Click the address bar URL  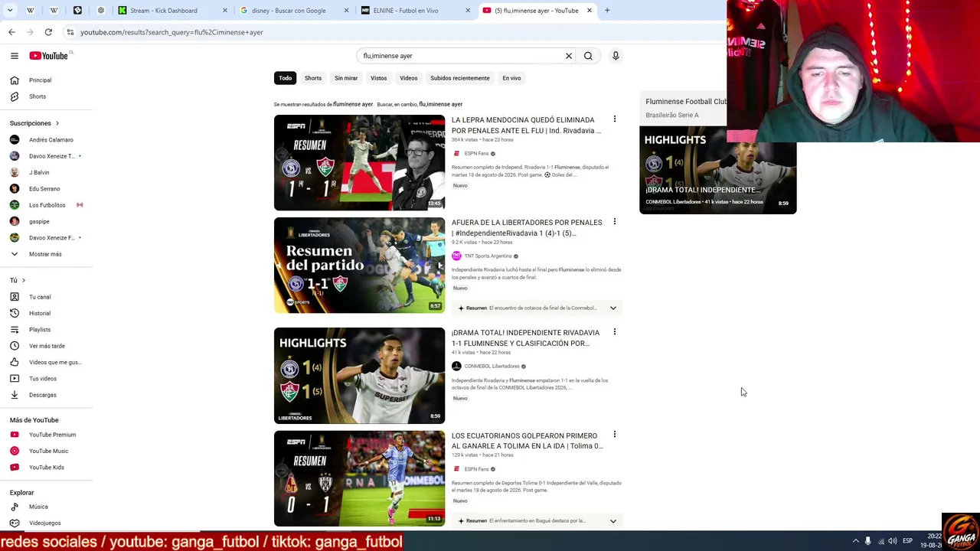[171, 32]
